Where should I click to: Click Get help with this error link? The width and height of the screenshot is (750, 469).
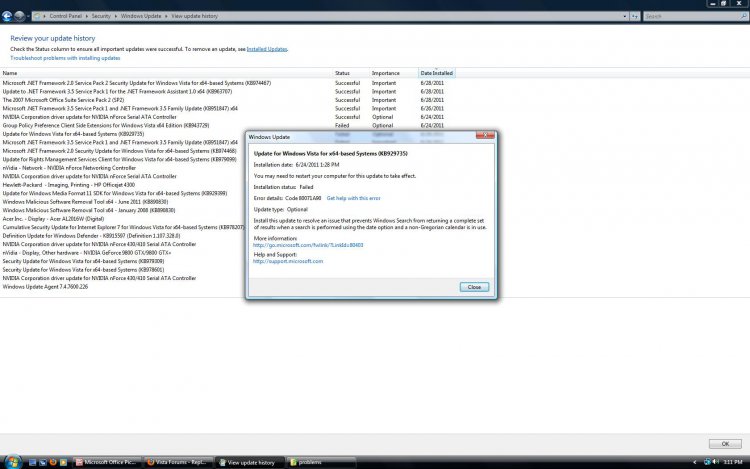[x=353, y=198]
